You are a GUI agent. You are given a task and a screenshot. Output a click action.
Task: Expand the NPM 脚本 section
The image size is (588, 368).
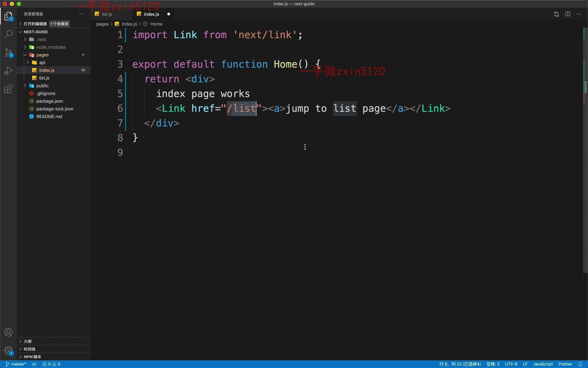pyautogui.click(x=32, y=357)
